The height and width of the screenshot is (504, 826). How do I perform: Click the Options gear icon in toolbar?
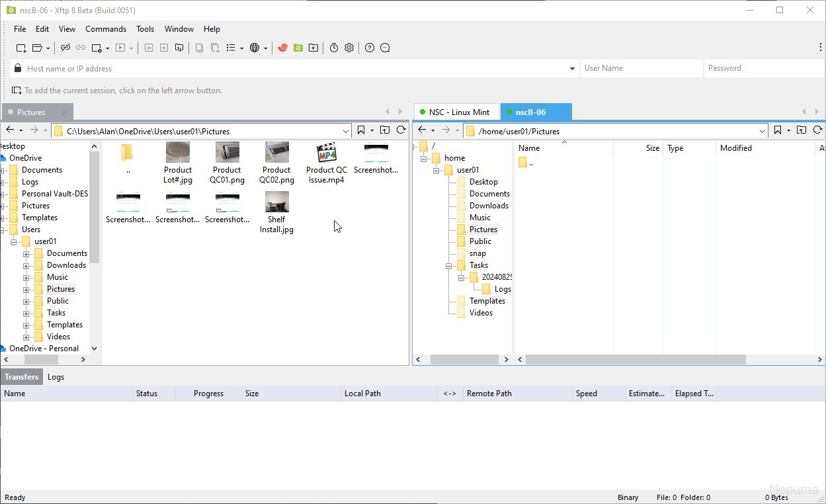pyautogui.click(x=349, y=48)
